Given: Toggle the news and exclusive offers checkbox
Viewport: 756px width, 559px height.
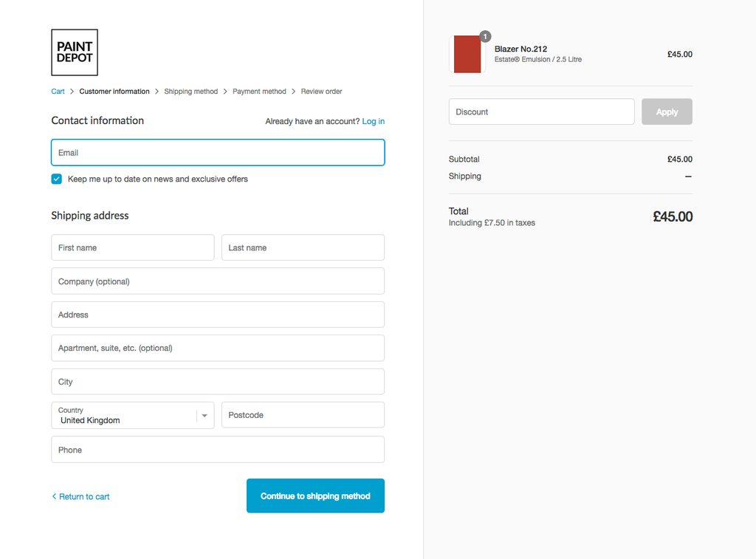Looking at the screenshot, I should point(57,179).
